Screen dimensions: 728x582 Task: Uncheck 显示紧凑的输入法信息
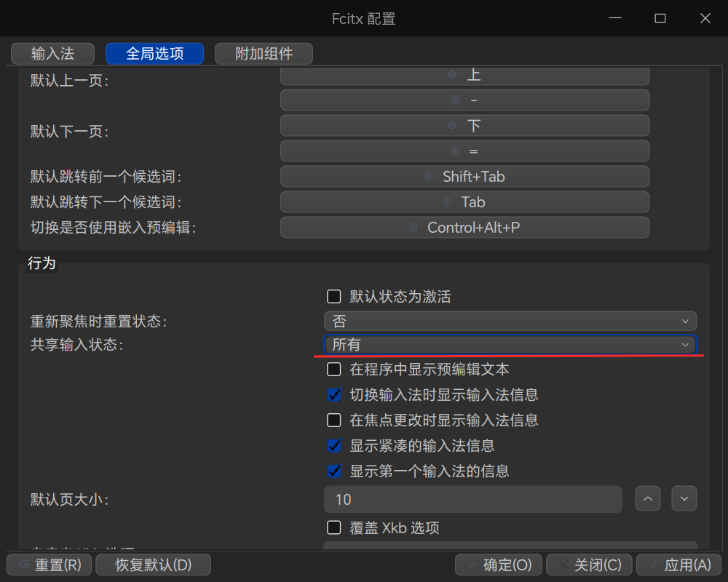[334, 445]
